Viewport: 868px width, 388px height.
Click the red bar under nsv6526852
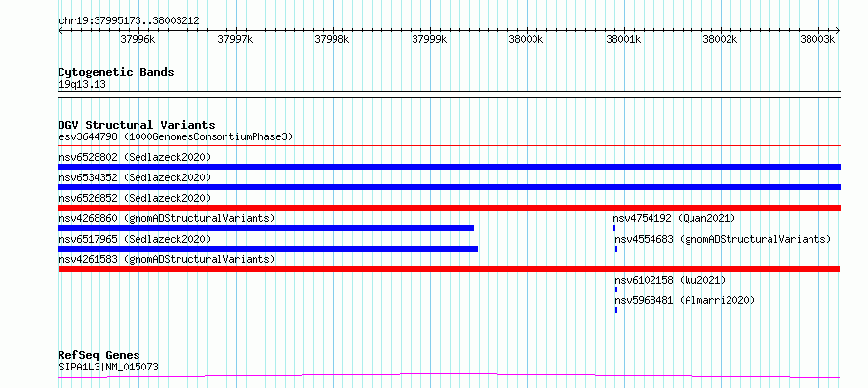450,208
